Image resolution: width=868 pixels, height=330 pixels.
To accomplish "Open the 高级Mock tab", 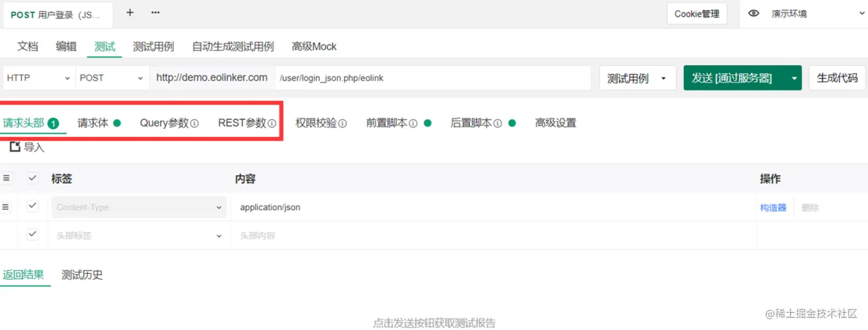I will (x=314, y=46).
